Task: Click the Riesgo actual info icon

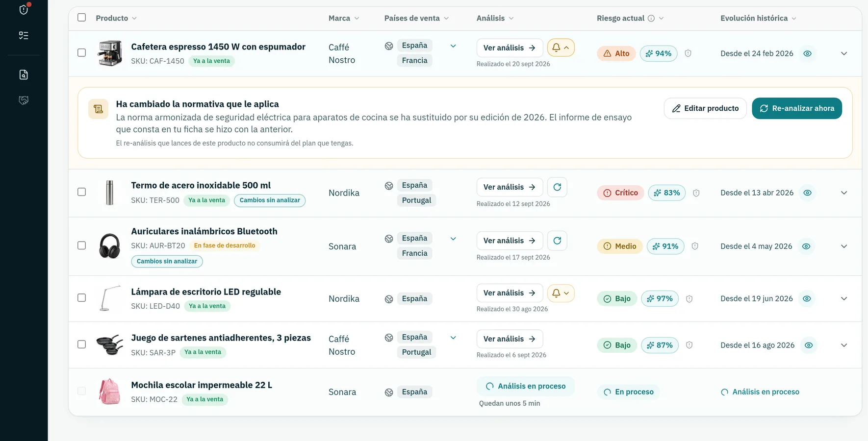Action: pyautogui.click(x=651, y=18)
